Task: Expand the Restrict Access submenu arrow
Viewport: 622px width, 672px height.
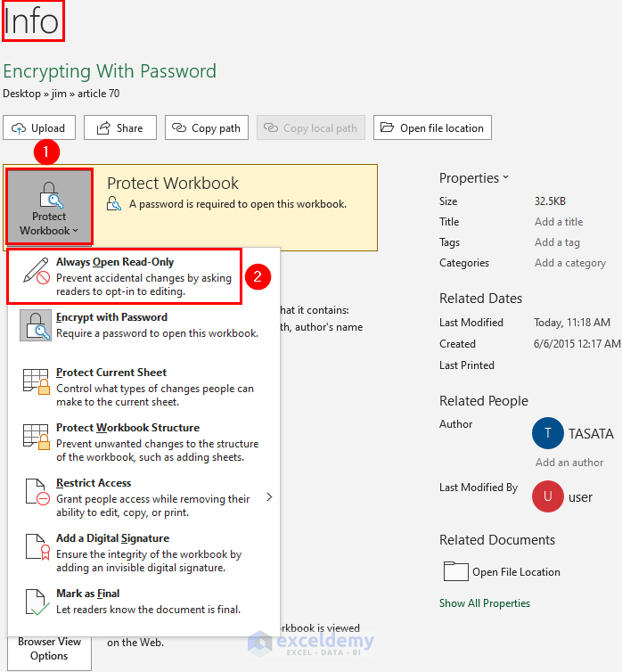Action: (269, 496)
